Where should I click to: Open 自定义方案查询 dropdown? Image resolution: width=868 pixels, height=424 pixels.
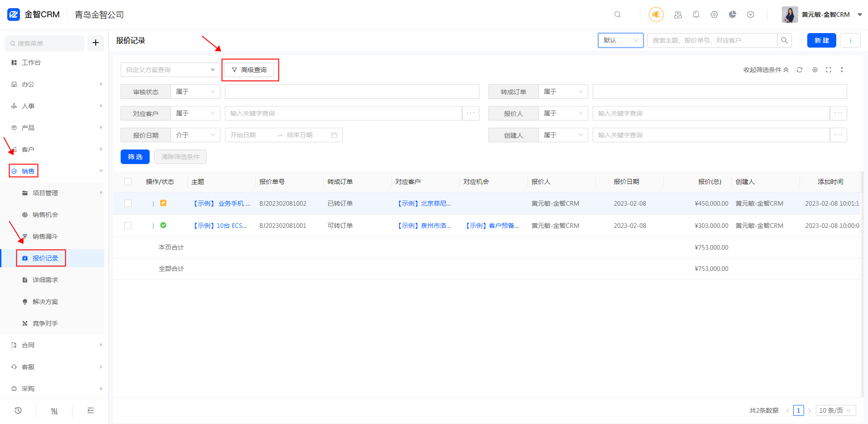pyautogui.click(x=171, y=70)
